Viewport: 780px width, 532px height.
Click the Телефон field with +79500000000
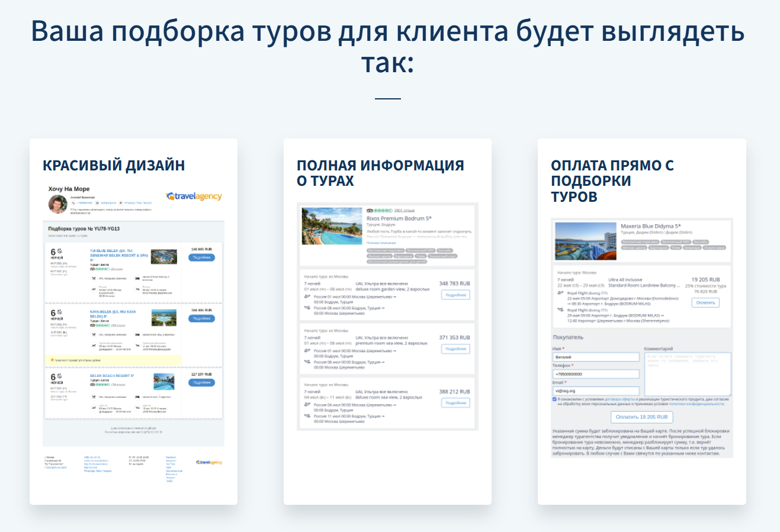(x=596, y=374)
